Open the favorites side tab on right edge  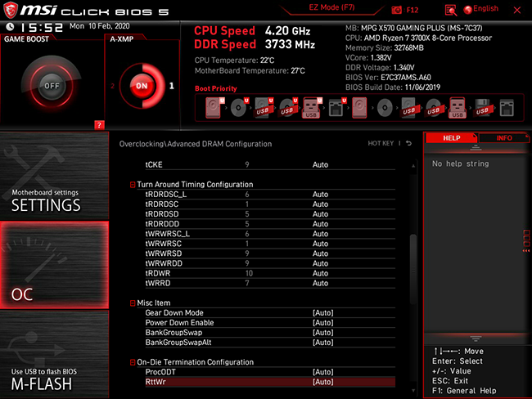526,241
